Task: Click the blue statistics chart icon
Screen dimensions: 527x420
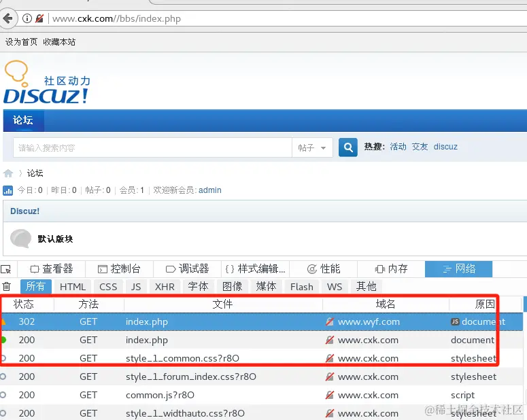Action: coord(7,190)
